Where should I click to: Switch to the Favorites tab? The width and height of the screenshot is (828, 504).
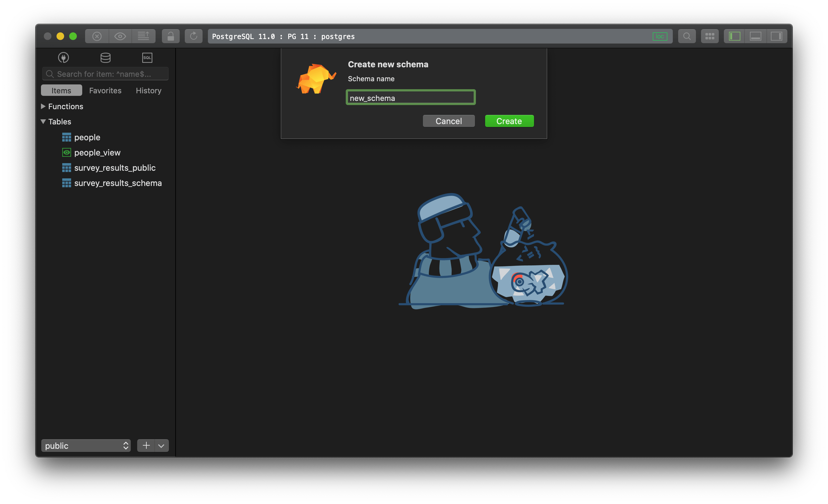105,90
